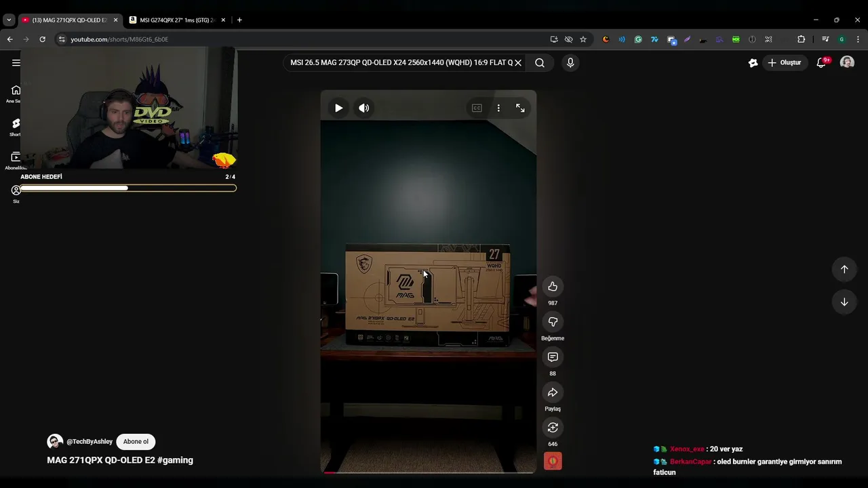Open the orange crescent extension icon
Image resolution: width=868 pixels, height=488 pixels.
606,39
